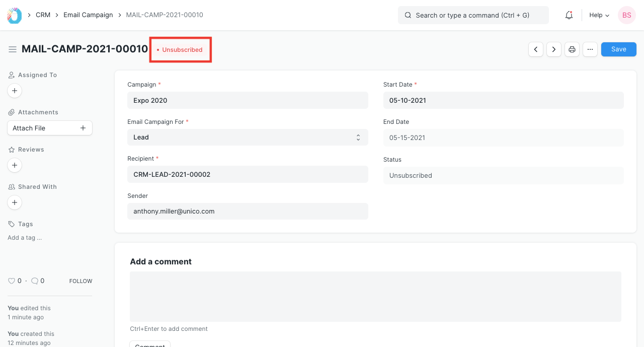This screenshot has height=347, width=644.
Task: Navigate to CRM breadcrumb
Action: 43,15
